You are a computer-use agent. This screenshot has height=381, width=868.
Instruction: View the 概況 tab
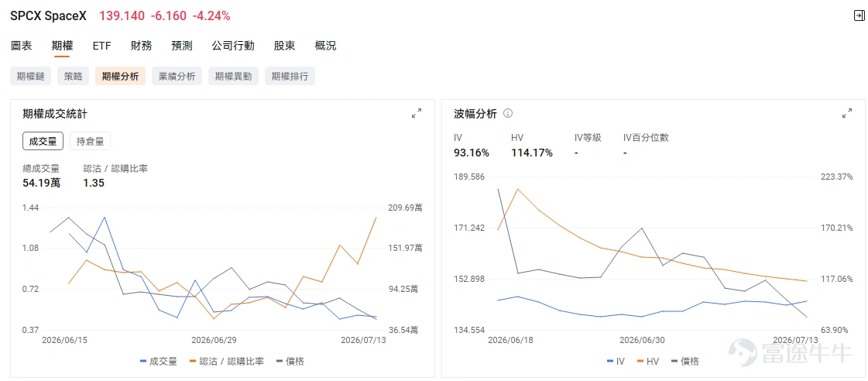(325, 46)
